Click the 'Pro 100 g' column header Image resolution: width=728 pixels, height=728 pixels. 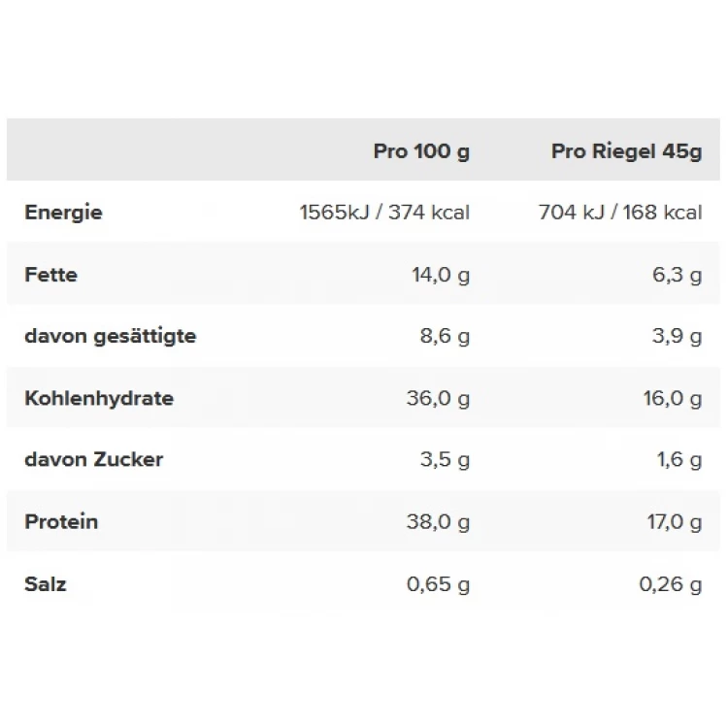(x=421, y=151)
